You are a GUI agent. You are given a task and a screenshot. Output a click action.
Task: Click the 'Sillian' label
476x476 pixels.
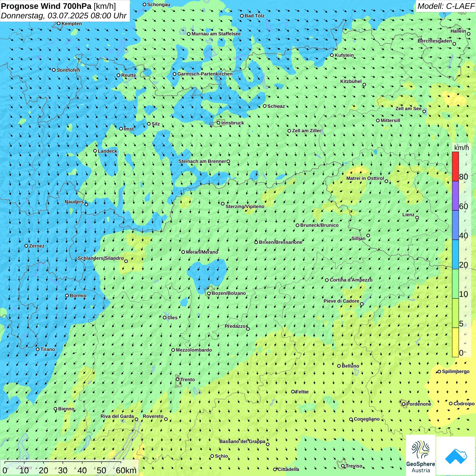point(358,238)
